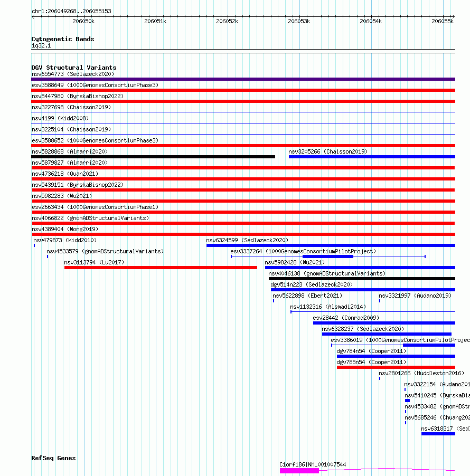Image resolution: width=470 pixels, height=476 pixels.
Task: Click the 206050k ruler tick label
Action: tap(83, 21)
